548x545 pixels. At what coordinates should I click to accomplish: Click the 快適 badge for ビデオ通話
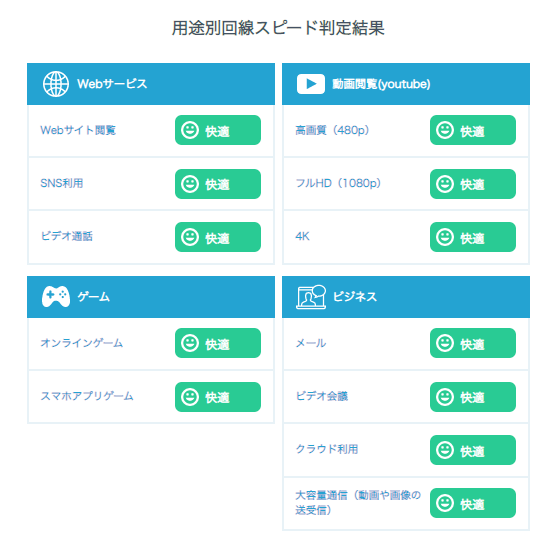tap(218, 237)
